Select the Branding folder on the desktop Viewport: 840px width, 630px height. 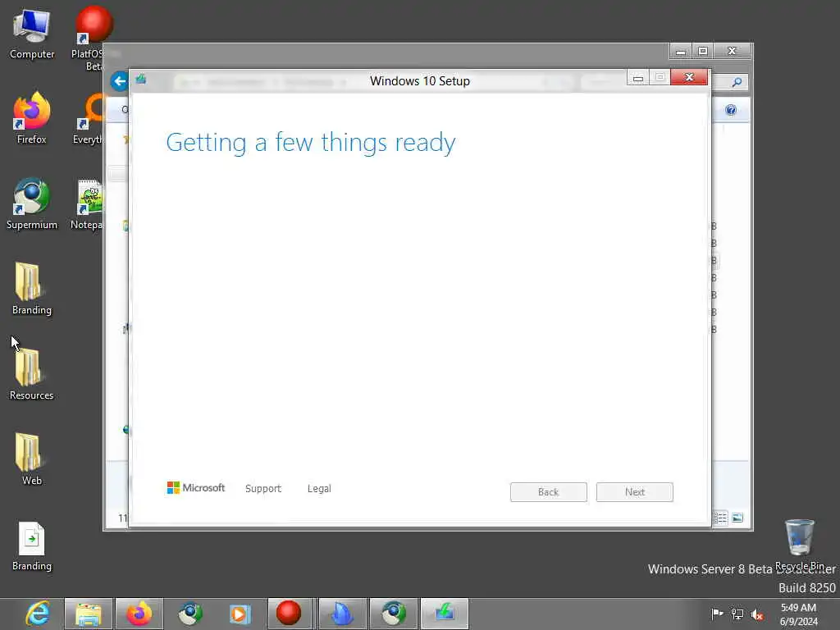point(32,290)
